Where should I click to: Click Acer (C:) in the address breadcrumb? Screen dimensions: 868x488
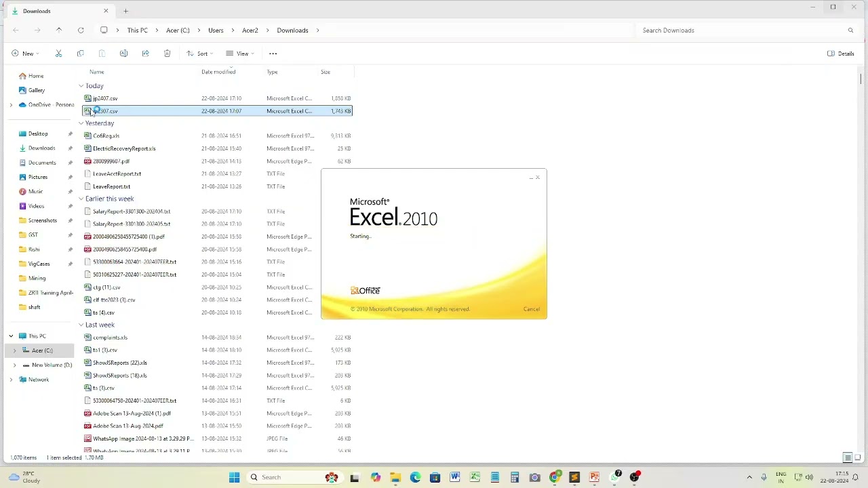pos(178,30)
